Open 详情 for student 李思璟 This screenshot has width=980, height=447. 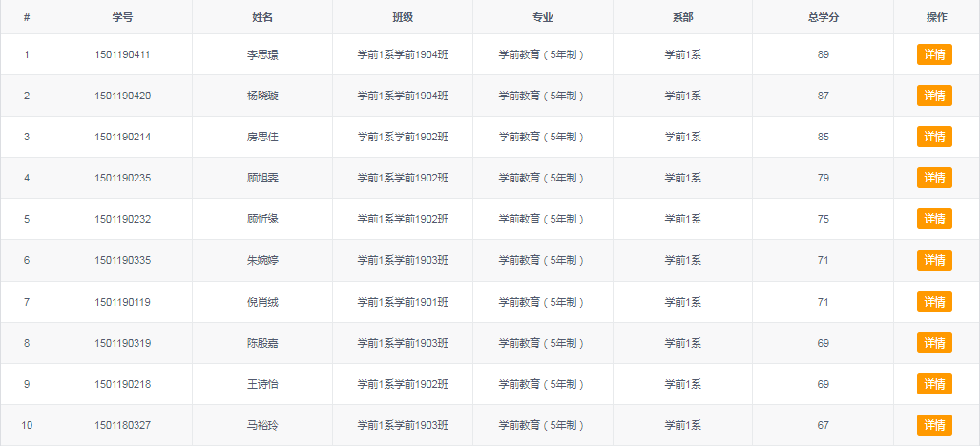(x=934, y=54)
